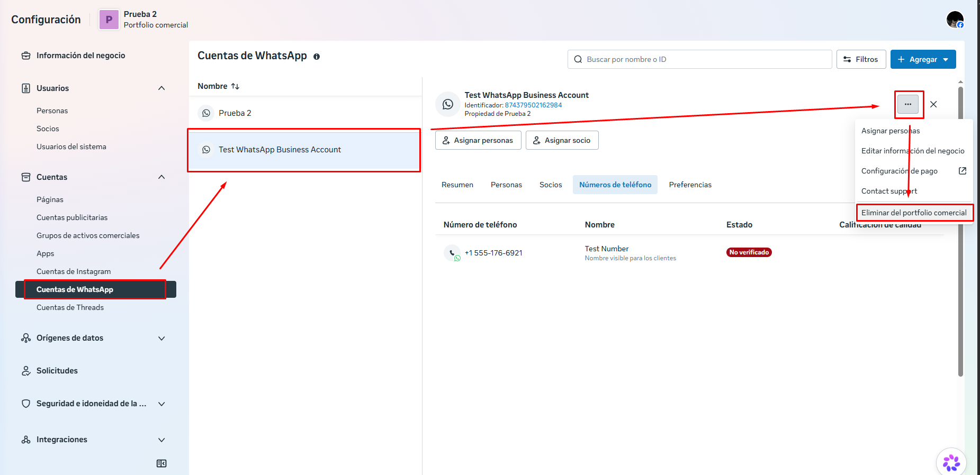The image size is (980, 475).
Task: Expand the Integraciones chevron
Action: click(161, 440)
